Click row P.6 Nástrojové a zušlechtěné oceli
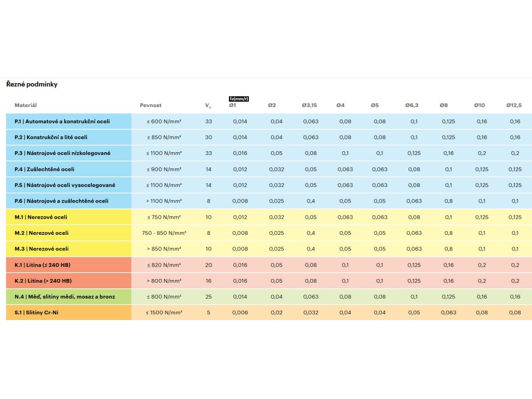This screenshot has width=532, height=399. (x=269, y=201)
